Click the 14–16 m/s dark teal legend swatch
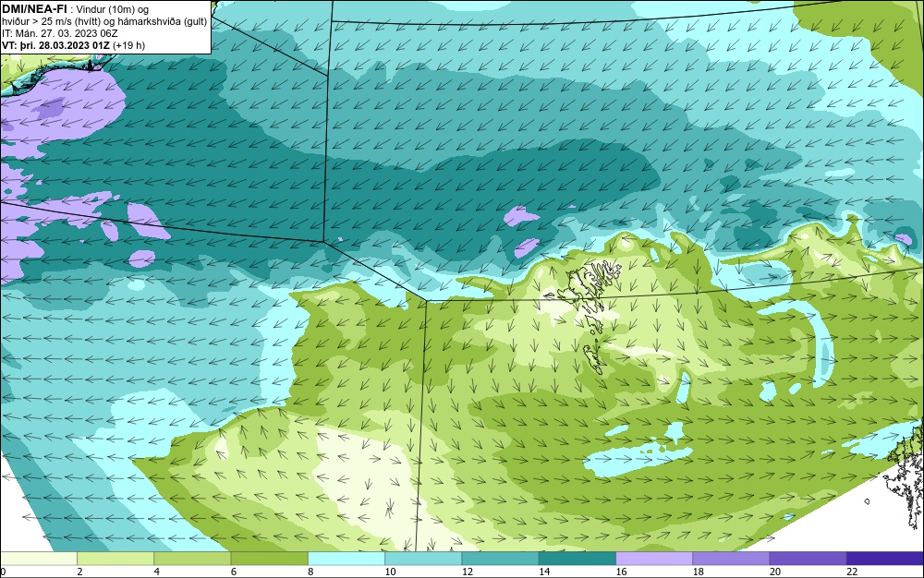Image resolution: width=924 pixels, height=578 pixels. (577, 559)
